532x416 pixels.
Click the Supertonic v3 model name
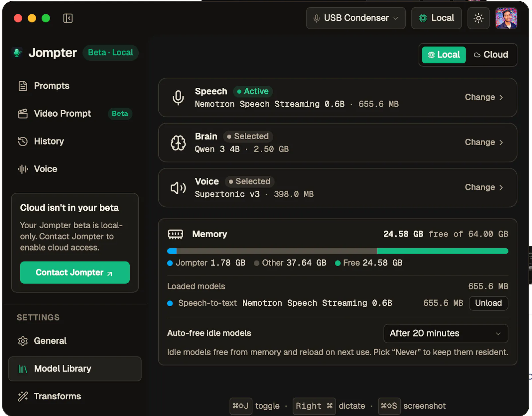click(227, 194)
